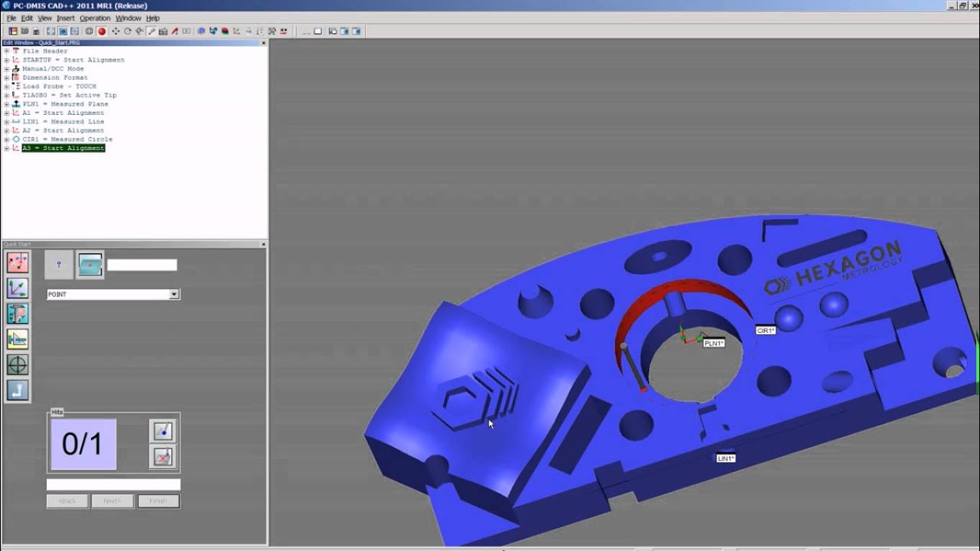980x551 pixels.
Task: Click the plane feature picture tile
Action: [90, 265]
